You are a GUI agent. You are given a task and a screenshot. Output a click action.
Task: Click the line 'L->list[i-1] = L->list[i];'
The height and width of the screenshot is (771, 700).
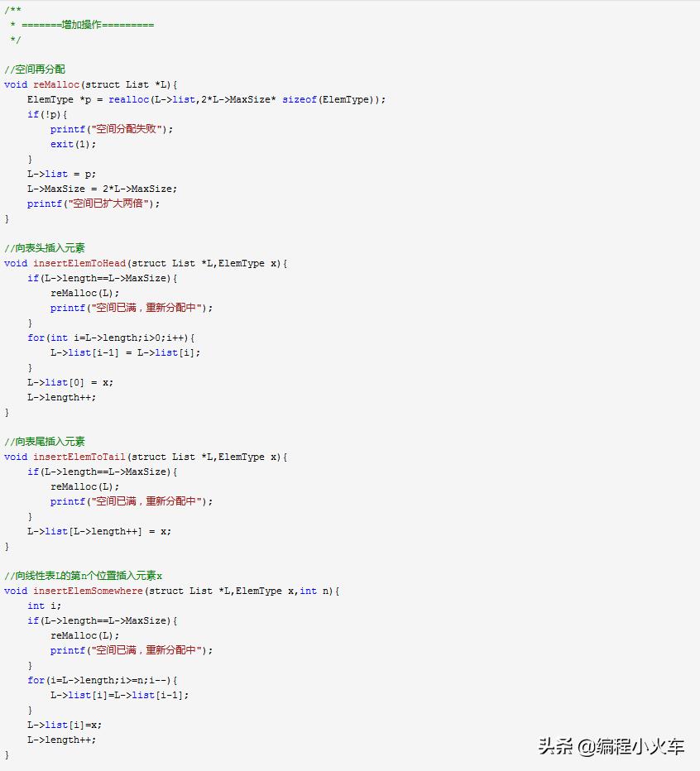[126, 352]
